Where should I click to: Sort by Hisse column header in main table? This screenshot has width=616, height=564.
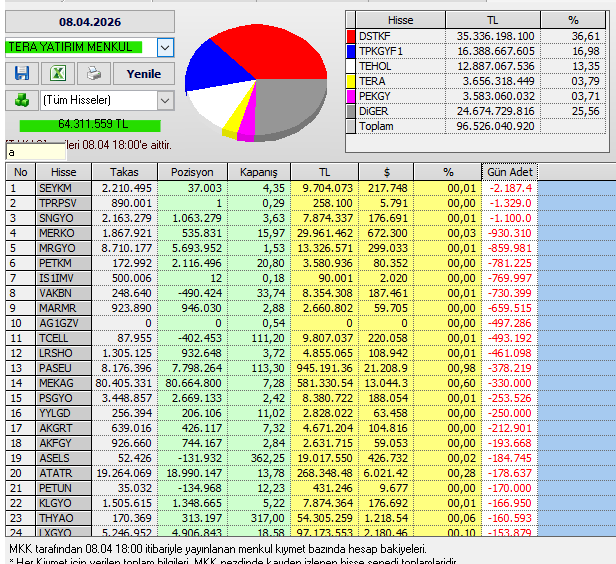click(x=64, y=172)
